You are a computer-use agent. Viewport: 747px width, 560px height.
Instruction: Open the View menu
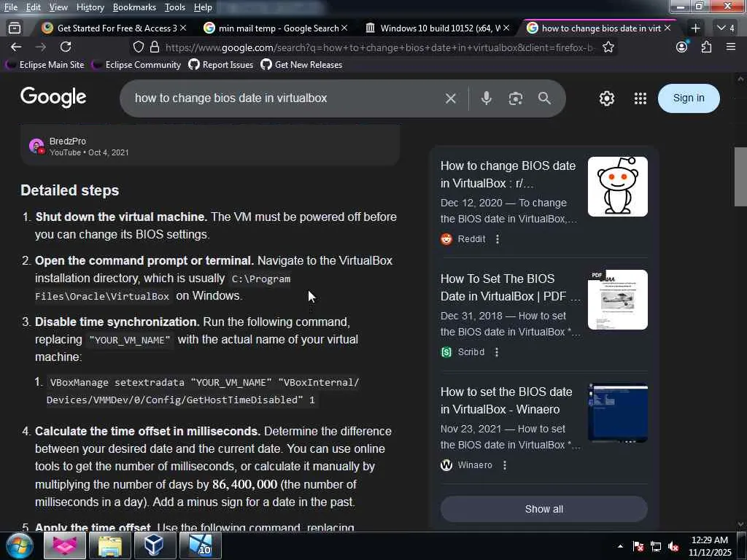tap(58, 7)
